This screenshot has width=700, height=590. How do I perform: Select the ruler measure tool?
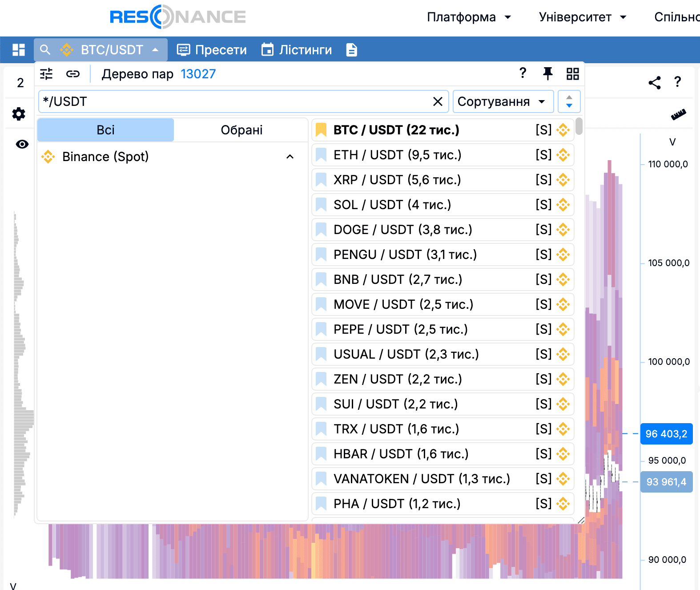(x=679, y=114)
